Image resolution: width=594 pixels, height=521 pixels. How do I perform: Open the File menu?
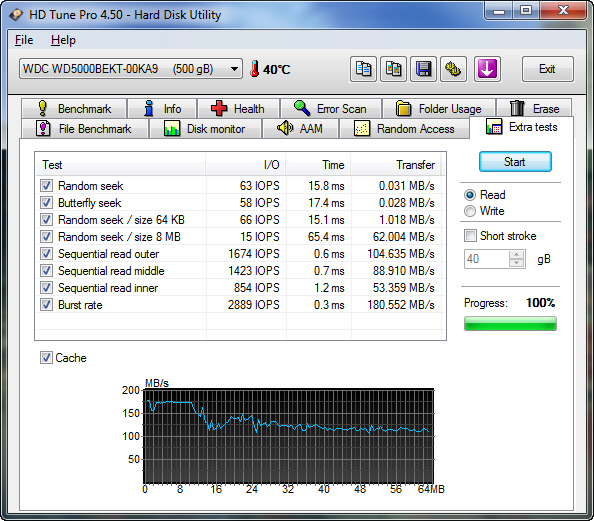pyautogui.click(x=24, y=40)
